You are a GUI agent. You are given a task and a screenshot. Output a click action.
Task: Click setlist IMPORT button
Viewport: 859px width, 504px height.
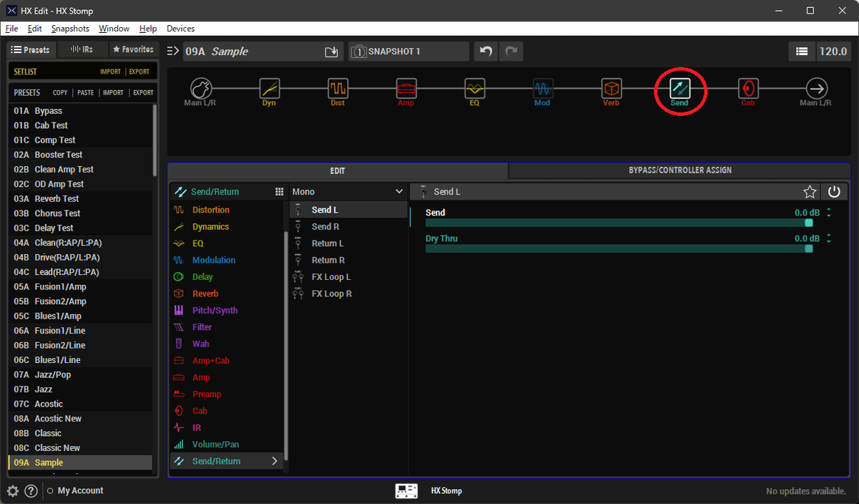click(x=111, y=72)
